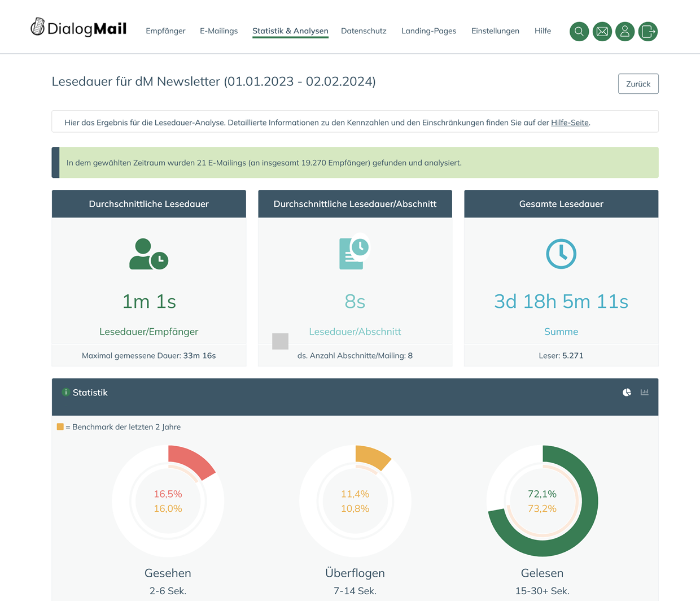Click the Lesedauer/Empfänger label
This screenshot has height=601, width=700.
[x=149, y=332]
